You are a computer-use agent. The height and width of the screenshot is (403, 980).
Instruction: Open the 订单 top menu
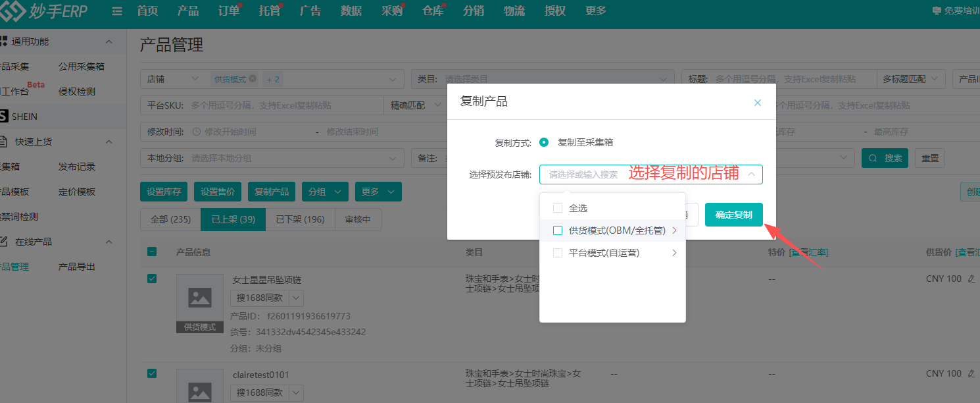229,11
